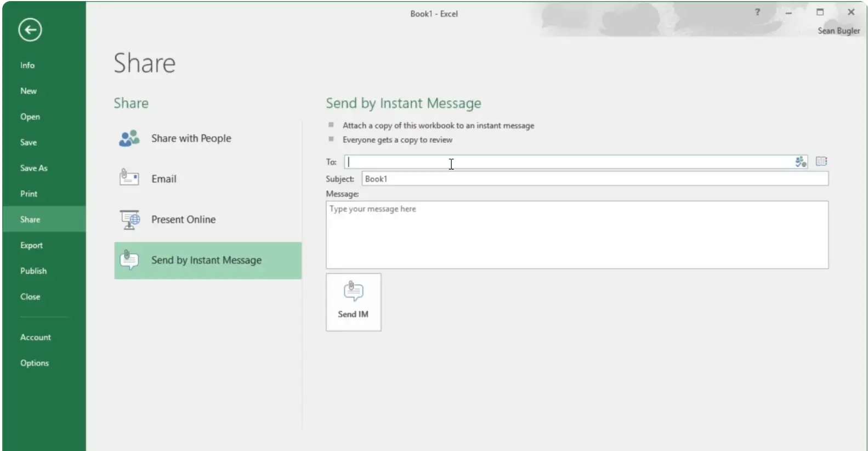The image size is (868, 451).
Task: Open the Account page
Action: coord(36,337)
